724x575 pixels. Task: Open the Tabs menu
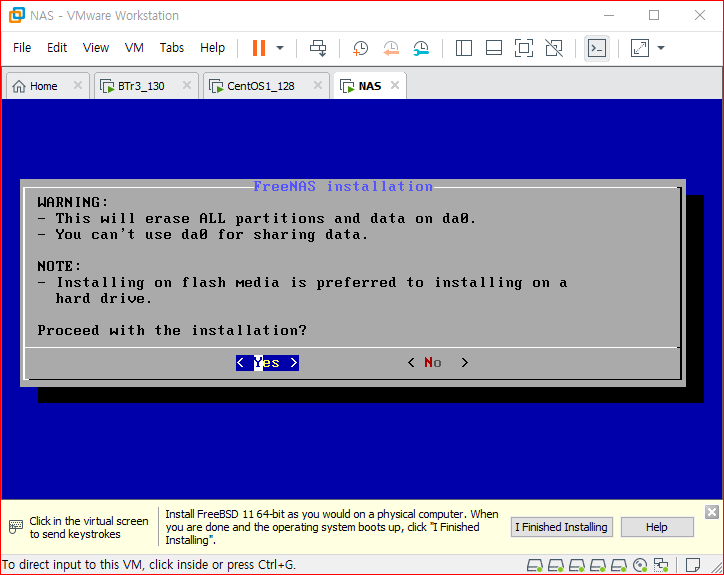172,48
